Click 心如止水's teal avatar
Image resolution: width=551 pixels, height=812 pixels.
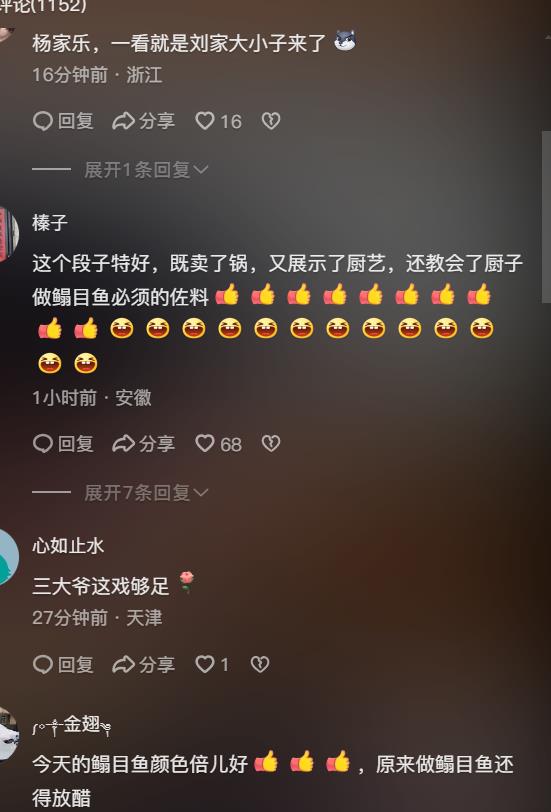tap(8, 558)
